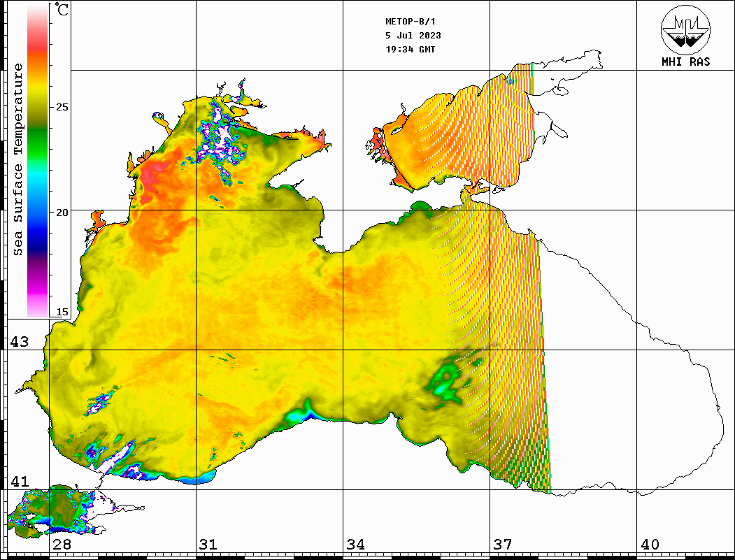
Task: Click the 'METOP-B/1' satellite label
Action: (411, 22)
